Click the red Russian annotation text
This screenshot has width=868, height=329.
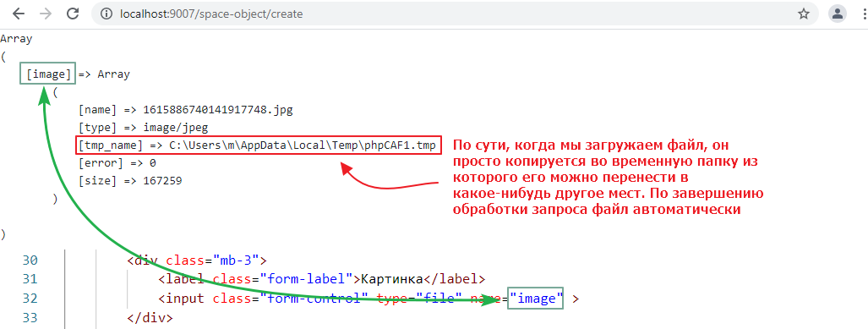click(609, 178)
